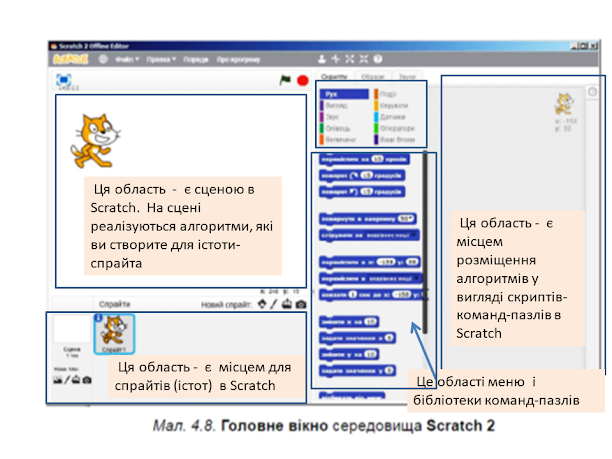Image resolution: width=612 pixels, height=459 pixels.
Task: Click the block help question-mark icon
Action: (378, 59)
